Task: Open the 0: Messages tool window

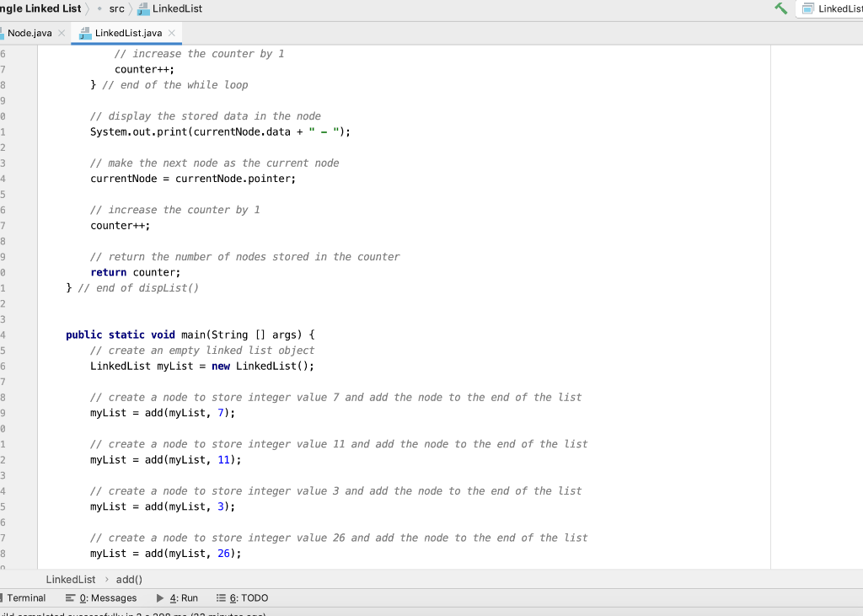Action: coord(101,597)
